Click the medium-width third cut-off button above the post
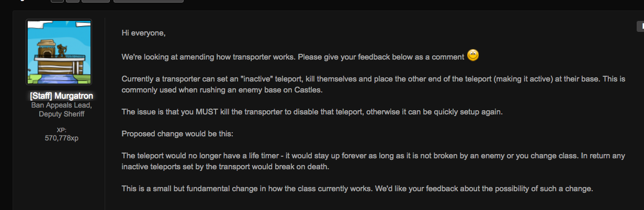The width and height of the screenshot is (644, 210). (x=96, y=1)
